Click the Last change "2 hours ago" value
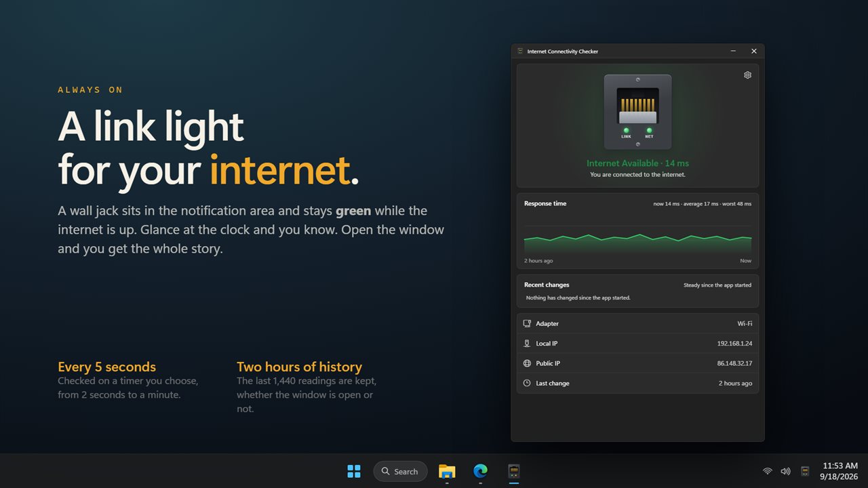 pyautogui.click(x=735, y=384)
